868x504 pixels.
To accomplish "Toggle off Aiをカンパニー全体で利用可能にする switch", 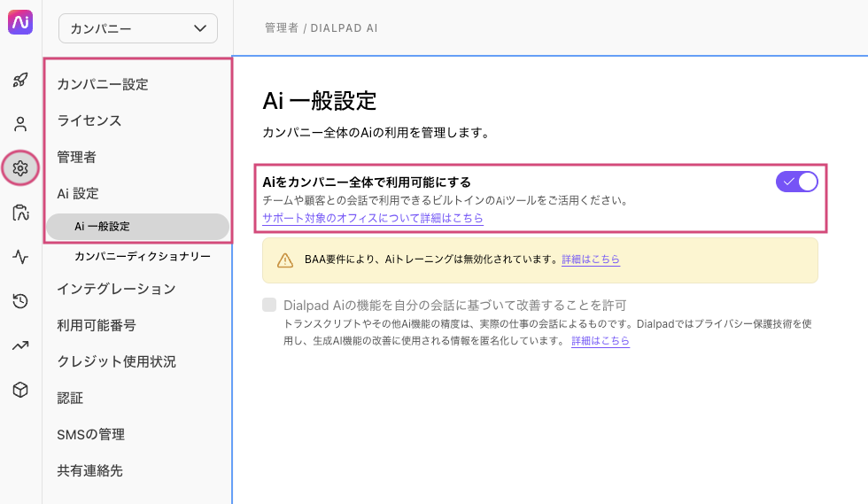I will (796, 182).
